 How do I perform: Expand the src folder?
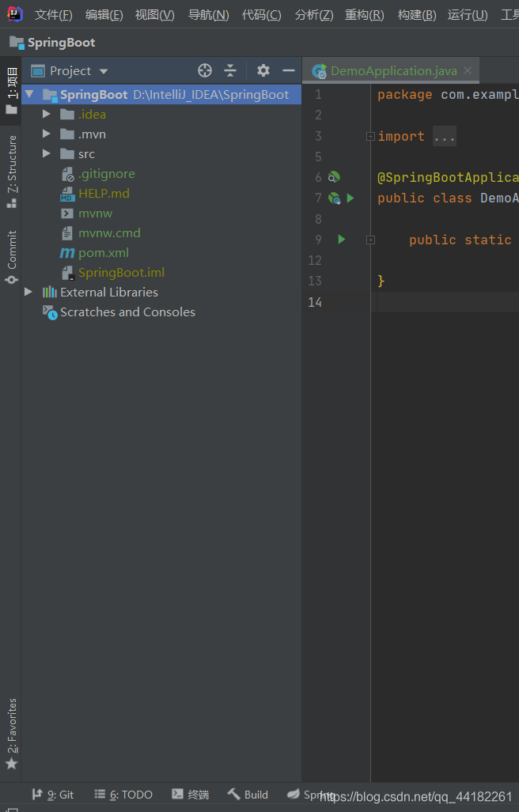coord(47,154)
